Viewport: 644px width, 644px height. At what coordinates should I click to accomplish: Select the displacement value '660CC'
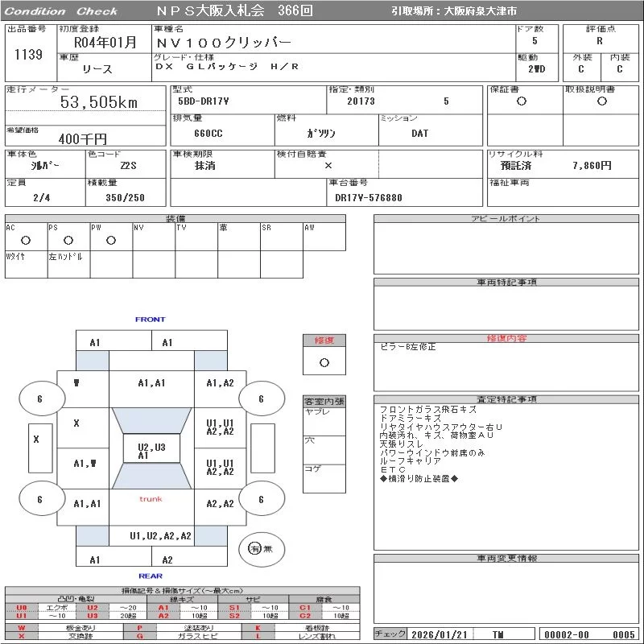pos(208,134)
